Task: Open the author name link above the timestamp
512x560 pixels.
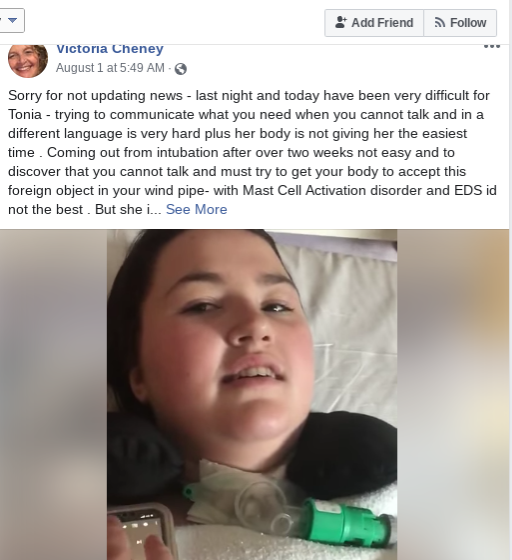Action: tap(110, 49)
